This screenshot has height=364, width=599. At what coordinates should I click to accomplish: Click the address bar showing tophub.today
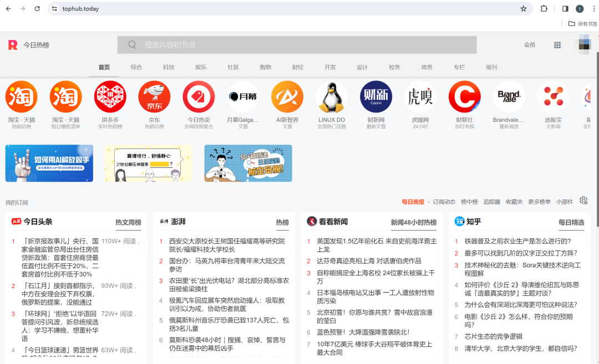pyautogui.click(x=290, y=8)
